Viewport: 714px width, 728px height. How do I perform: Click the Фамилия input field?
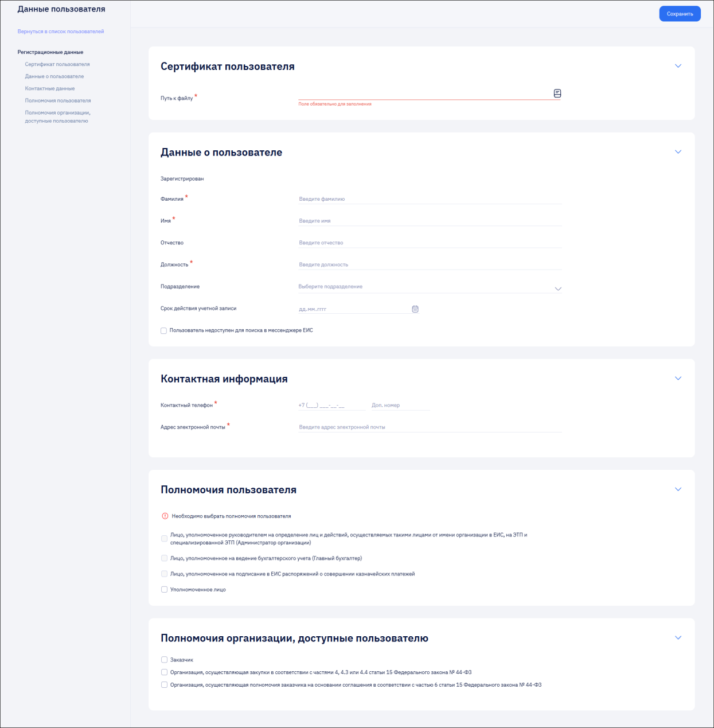coord(430,199)
